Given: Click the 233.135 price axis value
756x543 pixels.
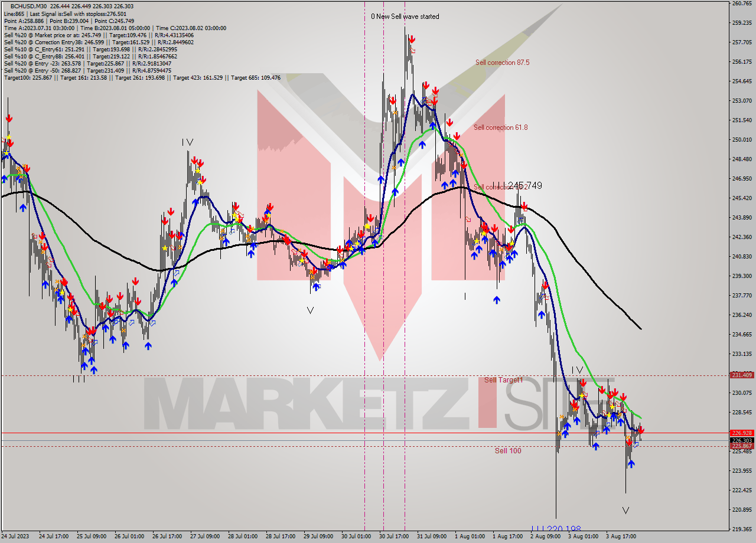Looking at the screenshot, I should point(742,354).
